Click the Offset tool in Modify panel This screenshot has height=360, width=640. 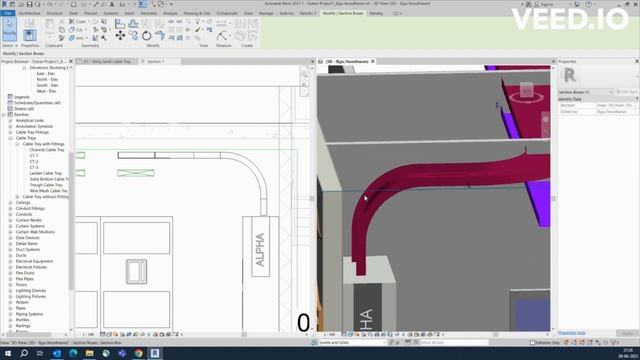(x=133, y=24)
